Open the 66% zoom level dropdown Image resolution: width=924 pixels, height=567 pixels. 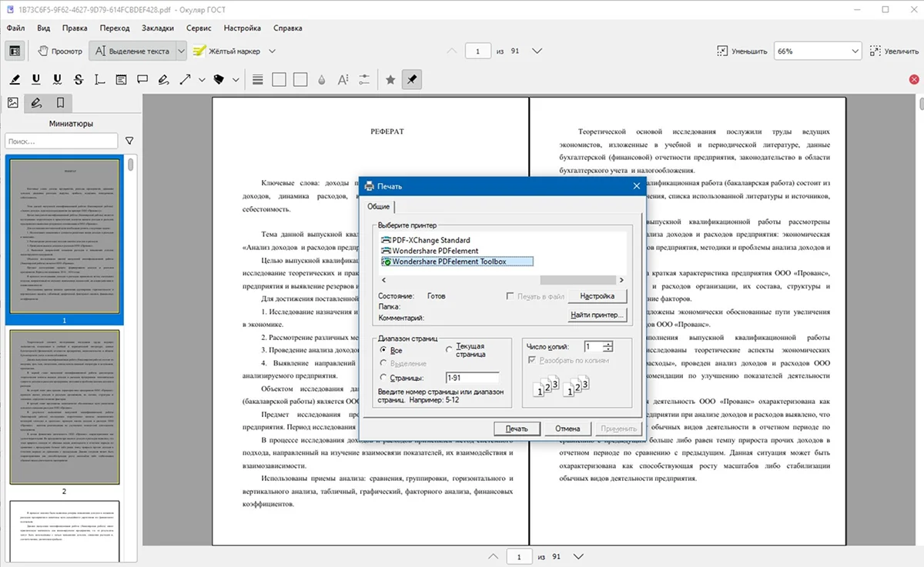click(817, 51)
